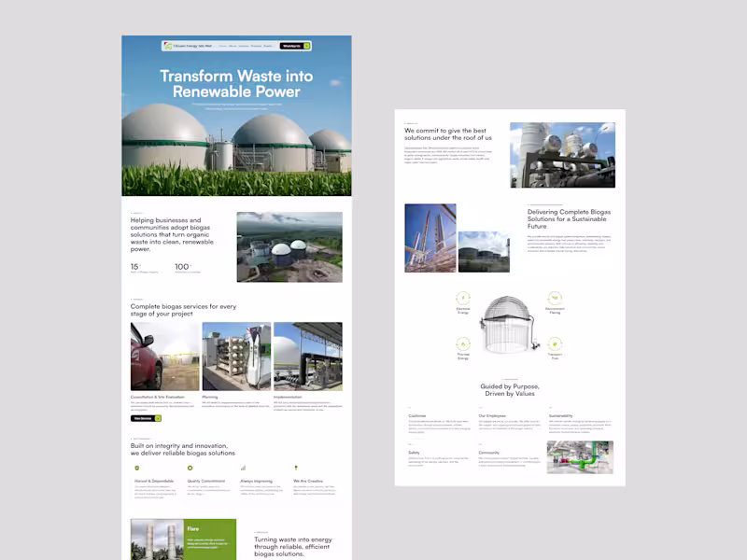747x560 pixels.
Task: Select Home in the navigation menu
Action: 221,45
